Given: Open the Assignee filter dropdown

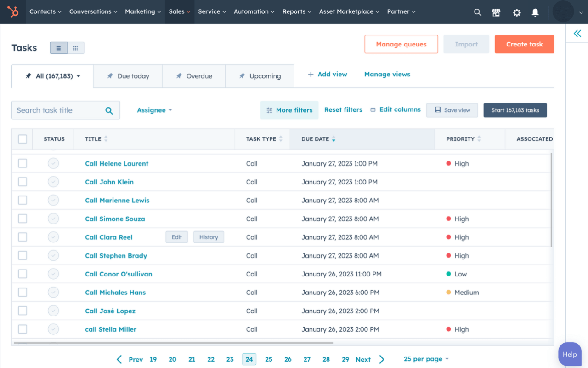Looking at the screenshot, I should point(154,110).
